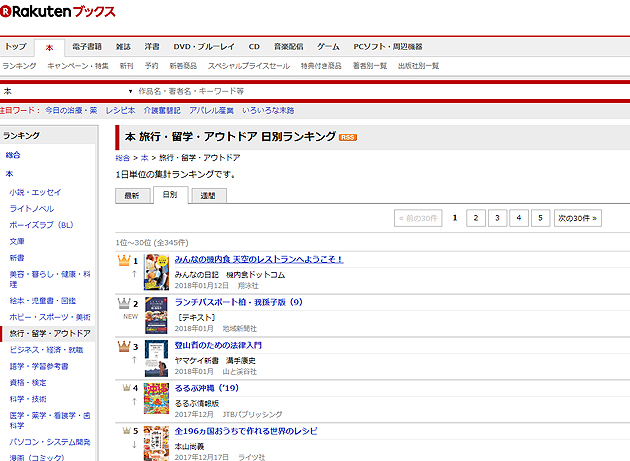Screen dimensions: 630x461
Task: Open the 洋書 navigation tab
Action: (152, 47)
